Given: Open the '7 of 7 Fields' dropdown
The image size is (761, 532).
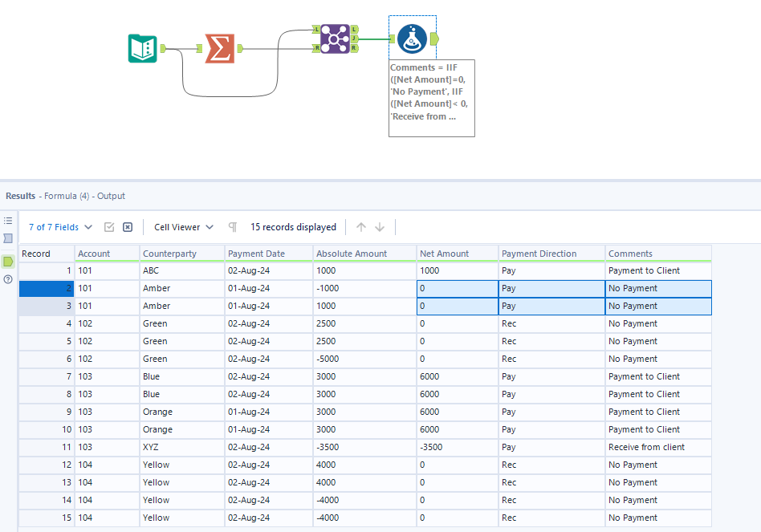Looking at the screenshot, I should tap(60, 227).
